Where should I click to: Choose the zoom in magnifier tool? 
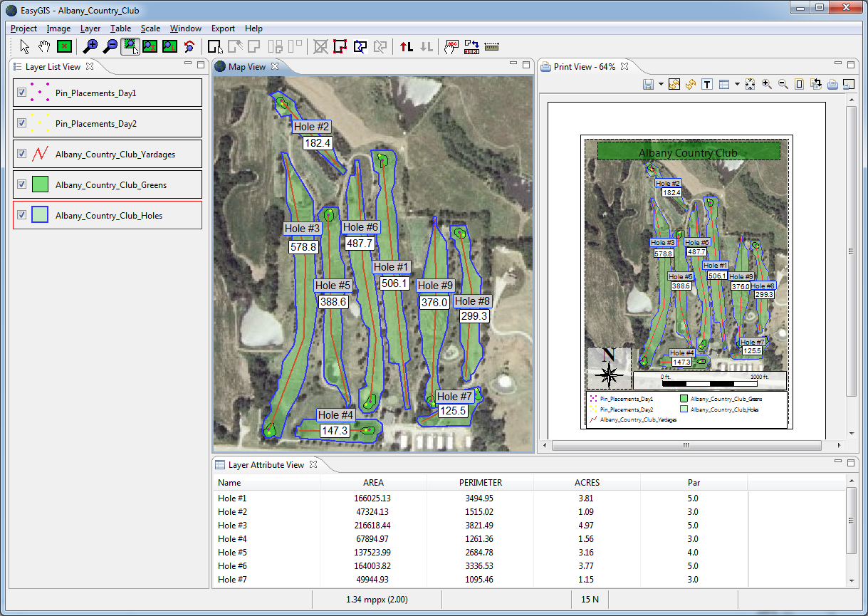tap(90, 47)
